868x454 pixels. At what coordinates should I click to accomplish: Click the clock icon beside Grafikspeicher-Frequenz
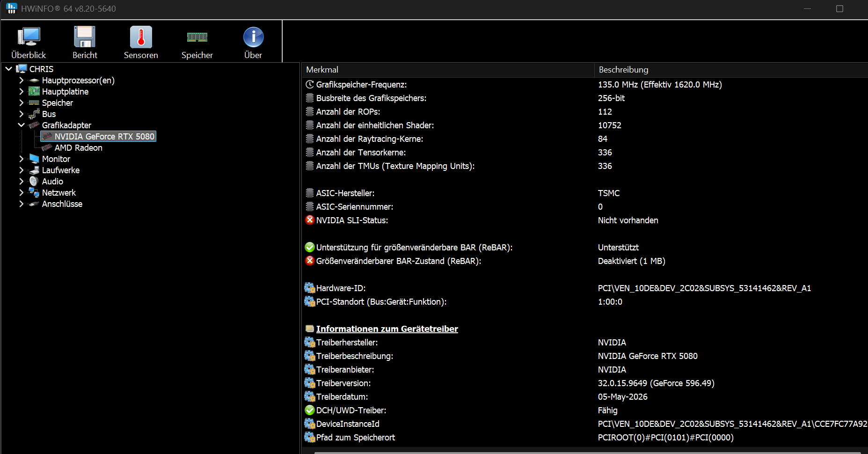(310, 84)
